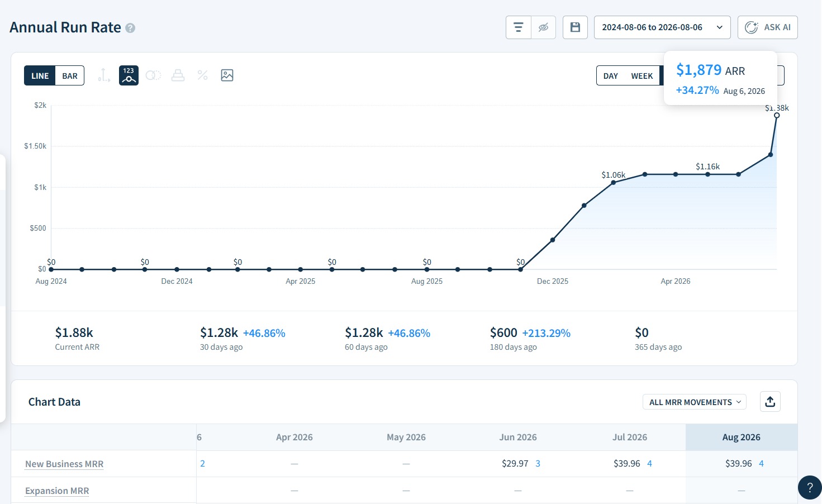
Task: Click the help question mark beside Annual Run Rate
Action: pos(130,28)
